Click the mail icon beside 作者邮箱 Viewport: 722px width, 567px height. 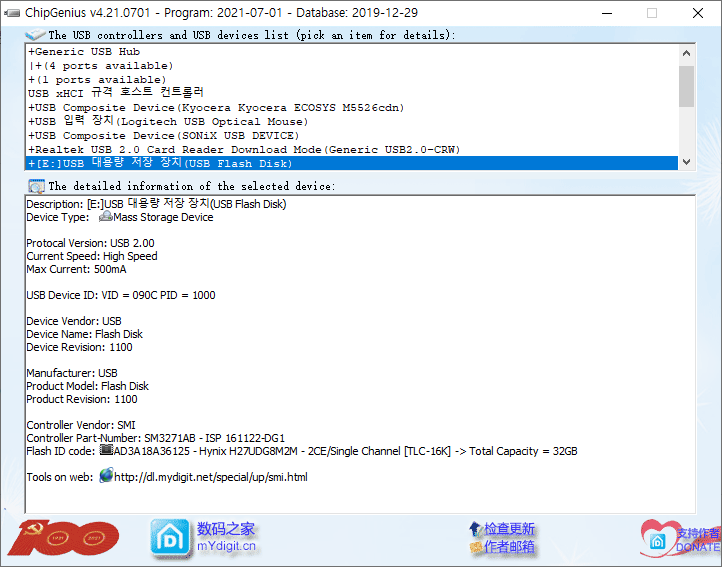[x=475, y=547]
